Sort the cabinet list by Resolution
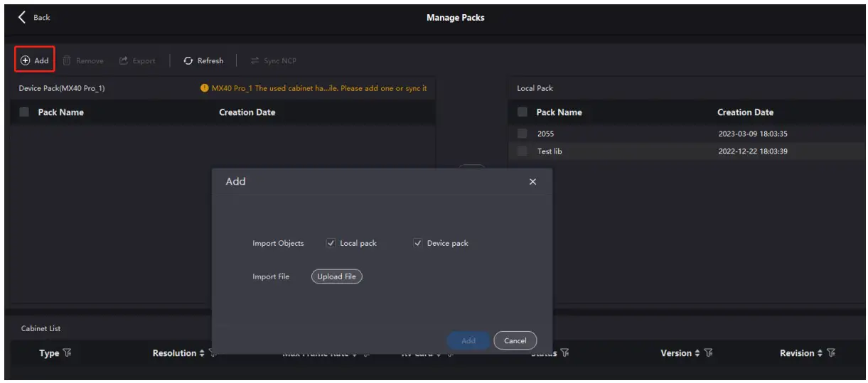 [202, 353]
